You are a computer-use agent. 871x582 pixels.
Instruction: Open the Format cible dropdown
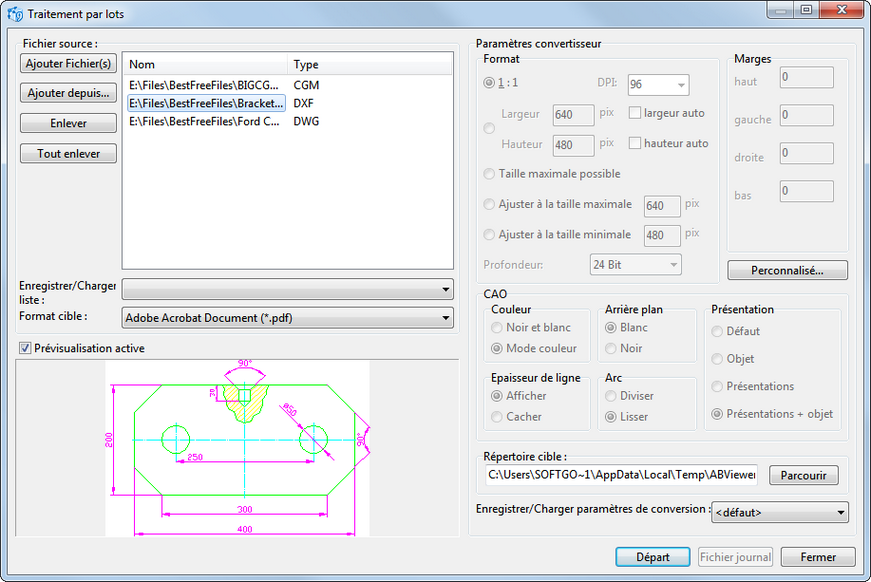287,319
